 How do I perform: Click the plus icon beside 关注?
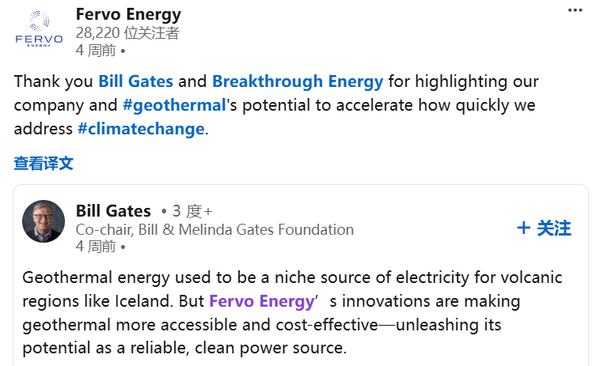523,228
